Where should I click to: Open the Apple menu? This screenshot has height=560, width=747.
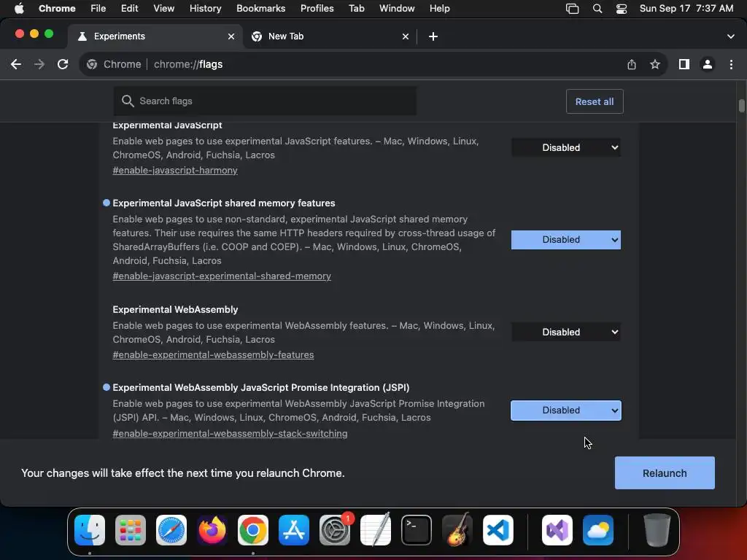click(x=19, y=9)
